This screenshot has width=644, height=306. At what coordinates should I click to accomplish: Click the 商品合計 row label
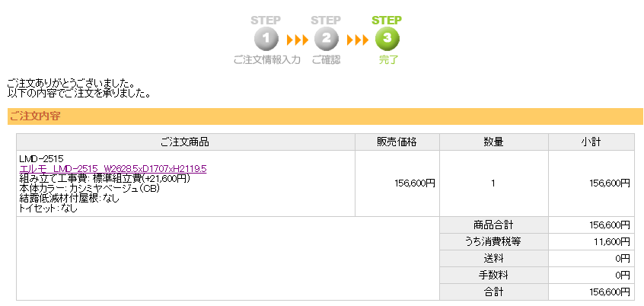(494, 225)
